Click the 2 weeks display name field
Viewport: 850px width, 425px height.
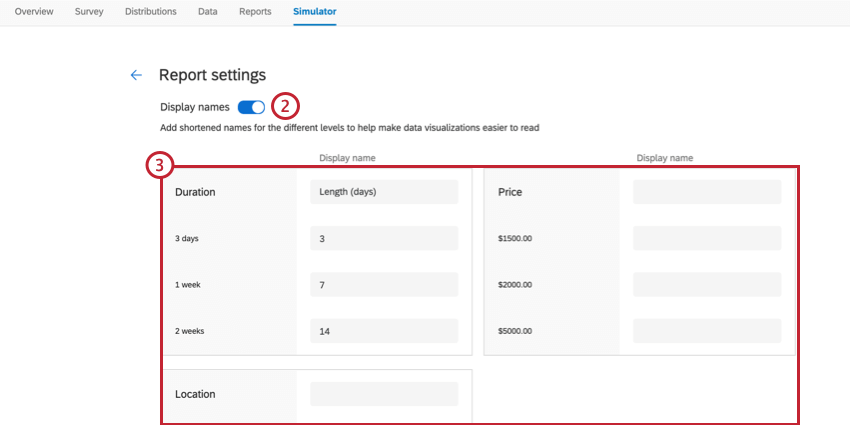[x=384, y=331]
